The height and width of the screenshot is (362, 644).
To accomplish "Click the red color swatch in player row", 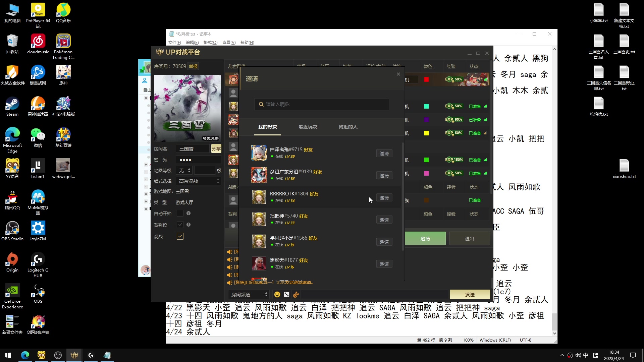I will click(426, 79).
